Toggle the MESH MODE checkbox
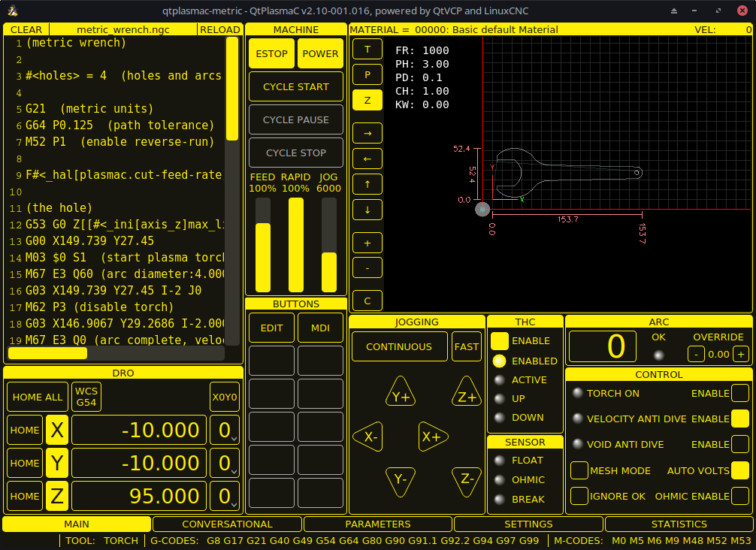The image size is (756, 550). (x=579, y=470)
